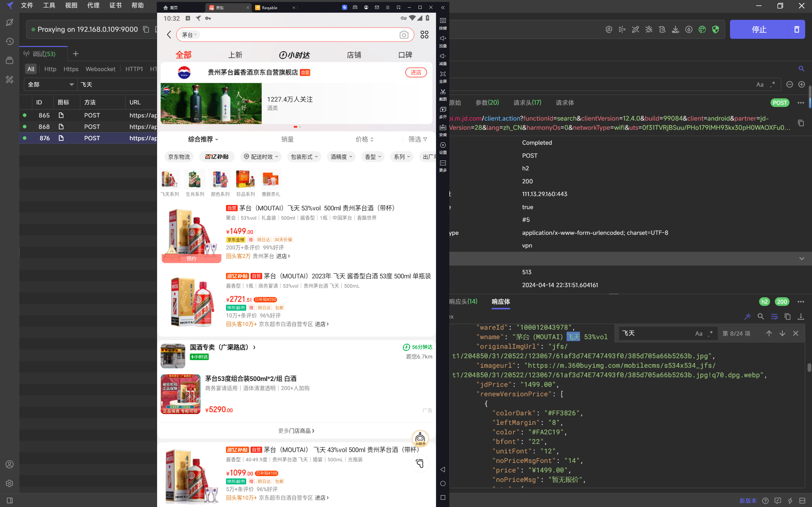Expand the 香型 filter dropdown
Viewport: 812px width, 507px height.
pos(373,157)
